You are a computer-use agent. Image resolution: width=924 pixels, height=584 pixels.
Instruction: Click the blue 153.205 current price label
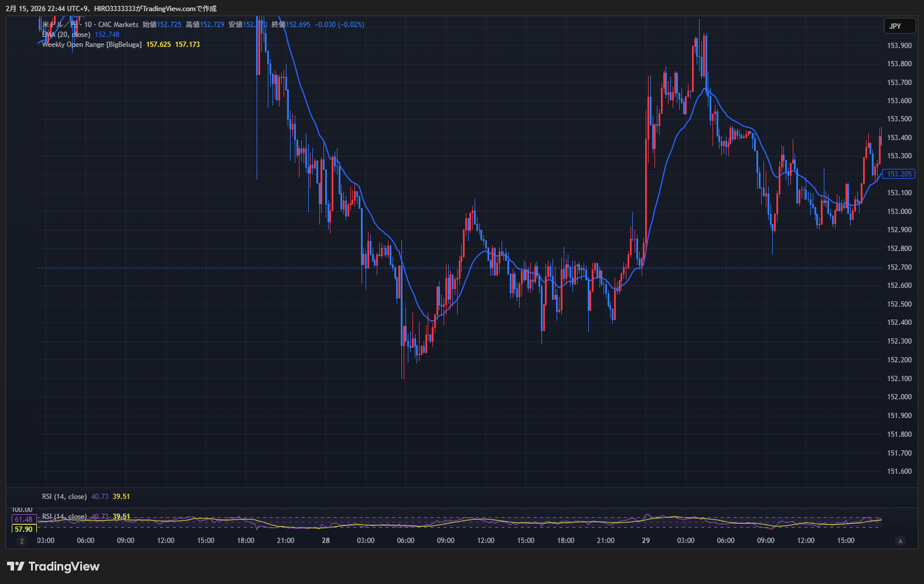coord(899,174)
